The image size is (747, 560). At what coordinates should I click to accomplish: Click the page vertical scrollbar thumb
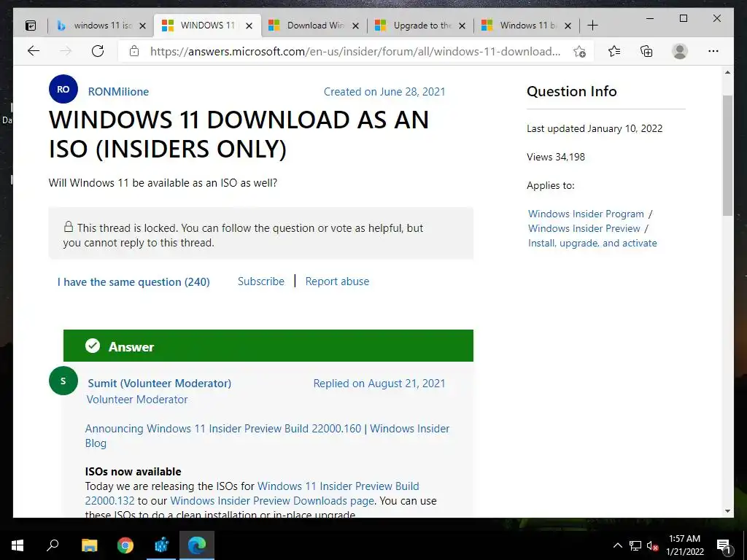(x=727, y=155)
